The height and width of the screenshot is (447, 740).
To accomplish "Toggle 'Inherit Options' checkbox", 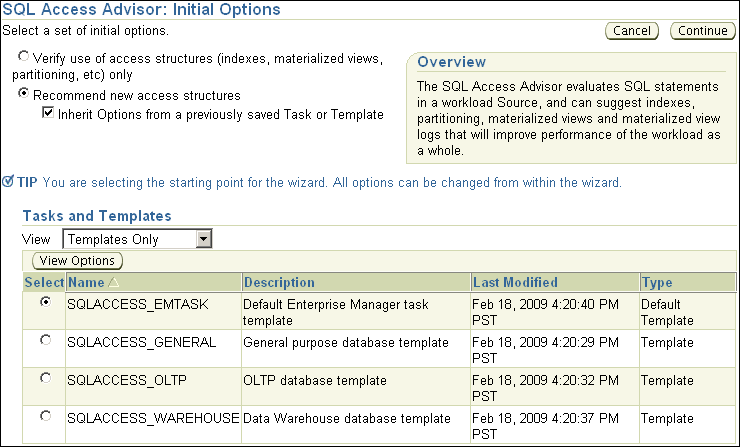I will [x=48, y=114].
